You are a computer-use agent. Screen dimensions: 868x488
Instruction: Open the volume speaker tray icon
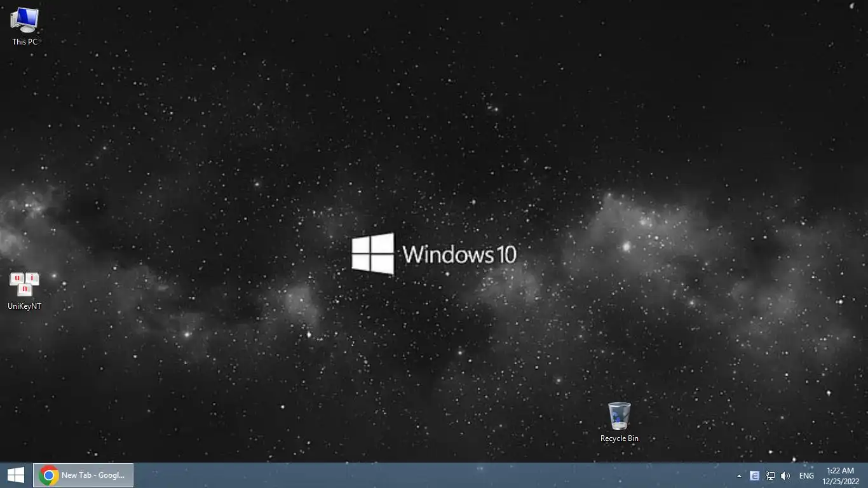[x=785, y=476]
